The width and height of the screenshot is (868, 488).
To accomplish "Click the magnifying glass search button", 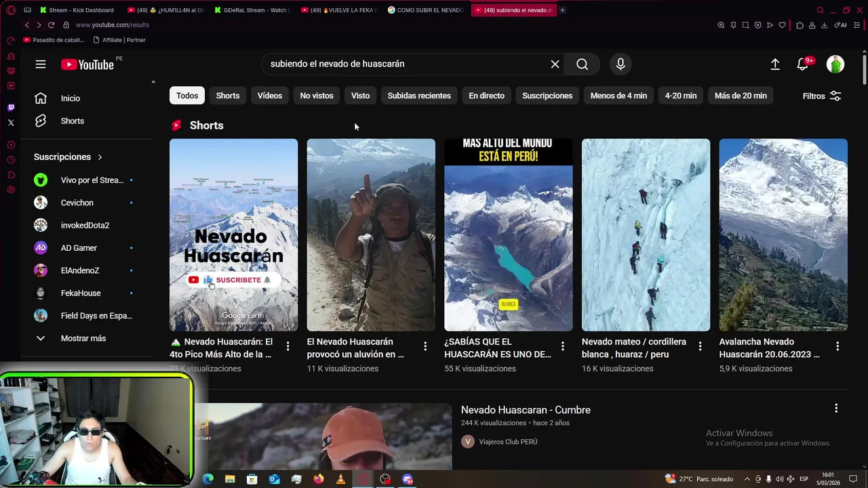I will coord(582,64).
